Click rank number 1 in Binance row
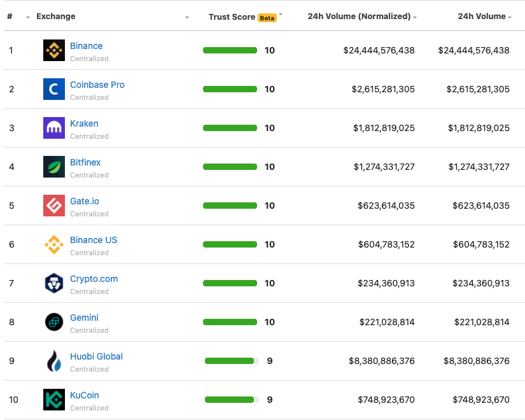This screenshot has width=525, height=420. pyautogui.click(x=11, y=50)
